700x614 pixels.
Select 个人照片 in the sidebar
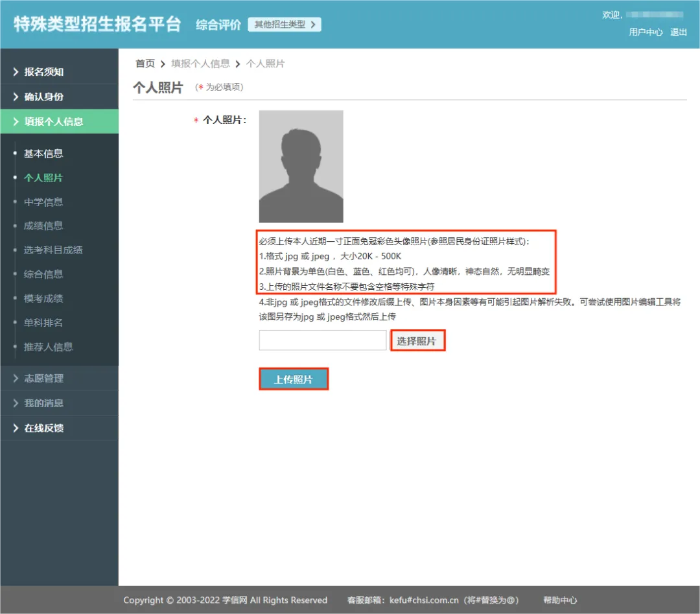[43, 178]
